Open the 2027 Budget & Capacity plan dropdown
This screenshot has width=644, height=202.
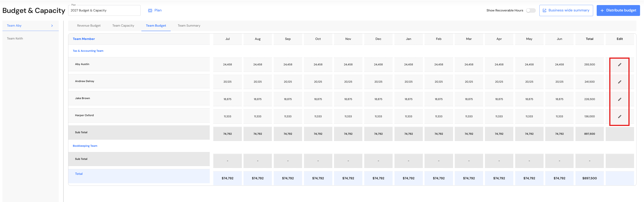pyautogui.click(x=104, y=10)
